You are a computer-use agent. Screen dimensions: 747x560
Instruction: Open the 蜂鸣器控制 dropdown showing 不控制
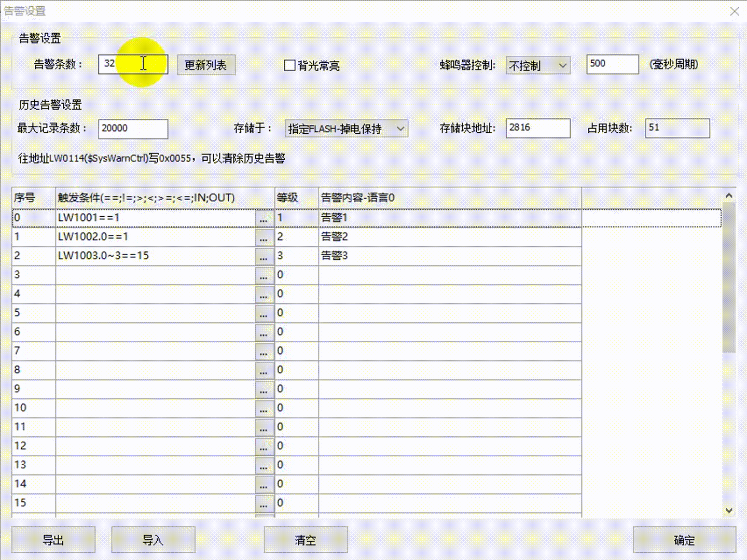[538, 65]
